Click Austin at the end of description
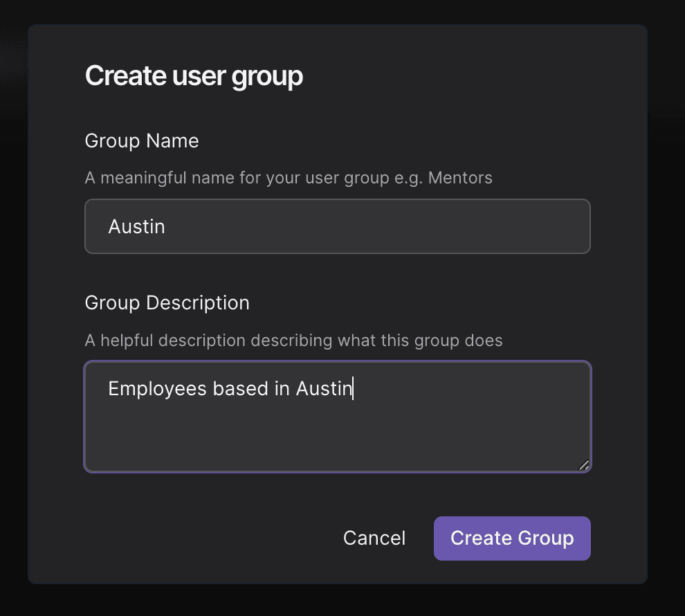This screenshot has height=616, width=685. click(x=324, y=388)
